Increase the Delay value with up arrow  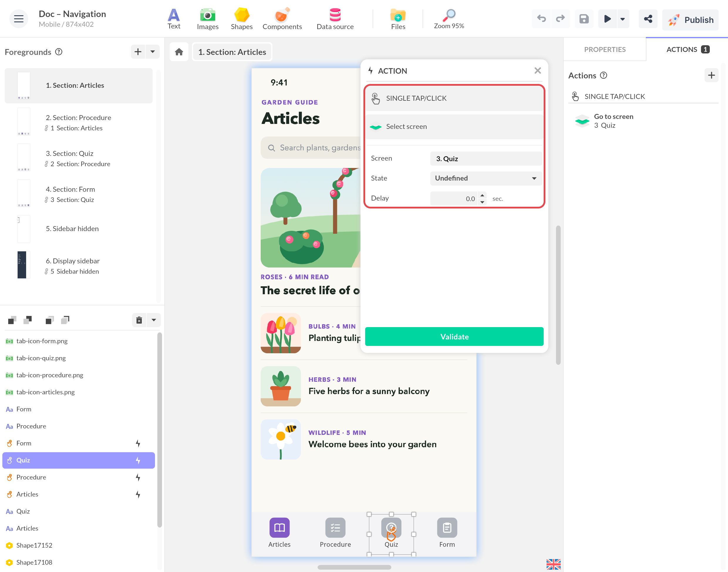(482, 195)
